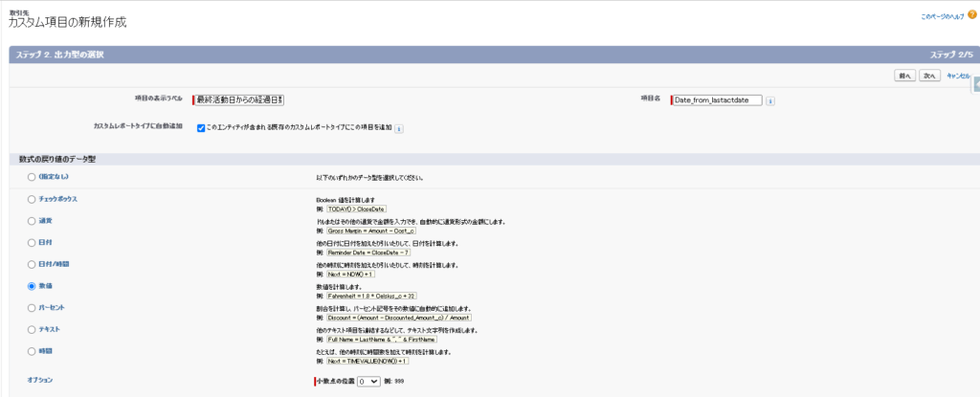980x397 pixels.
Task: Click info icon next to 項目名 field
Action: [770, 100]
